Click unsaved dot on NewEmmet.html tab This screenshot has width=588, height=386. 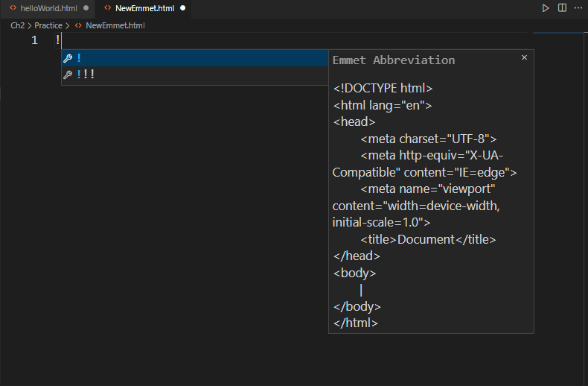click(x=182, y=8)
